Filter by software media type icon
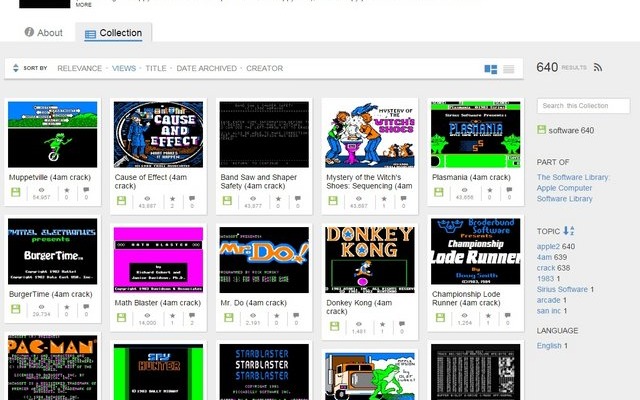This screenshot has height=400, width=640. pyautogui.click(x=541, y=130)
